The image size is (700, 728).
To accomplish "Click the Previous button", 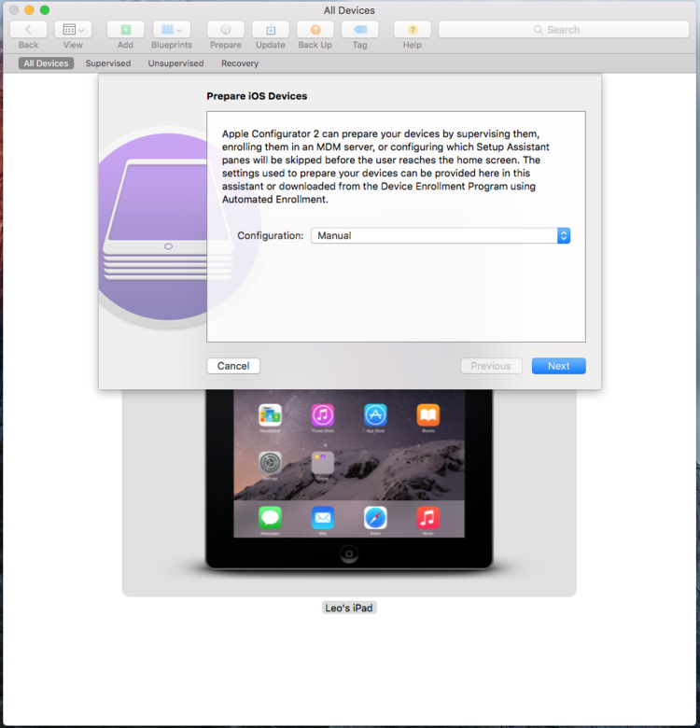I will (491, 366).
